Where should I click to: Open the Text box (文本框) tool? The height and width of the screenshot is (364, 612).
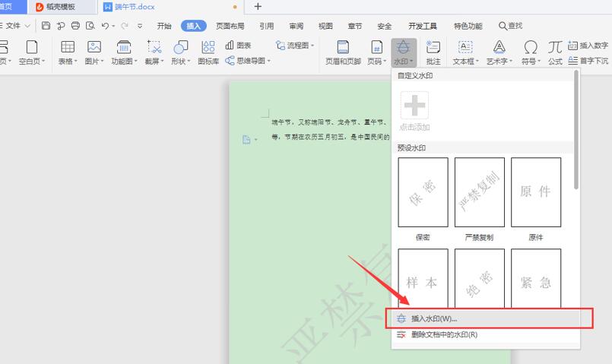[465, 52]
